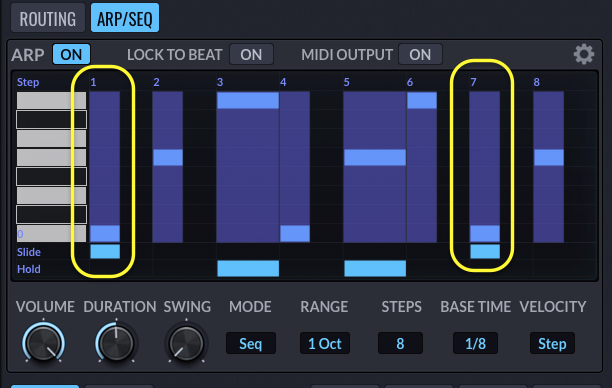Click the step number 2 header
Image resolution: width=612 pixels, height=388 pixels.
[x=157, y=82]
